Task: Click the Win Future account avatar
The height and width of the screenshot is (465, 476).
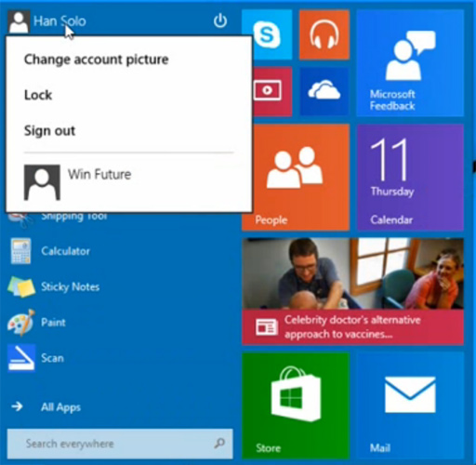Action: coord(42,182)
